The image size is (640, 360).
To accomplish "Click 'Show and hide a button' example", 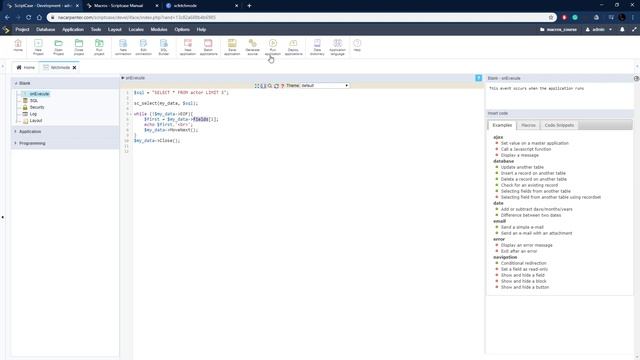I will tap(524, 287).
